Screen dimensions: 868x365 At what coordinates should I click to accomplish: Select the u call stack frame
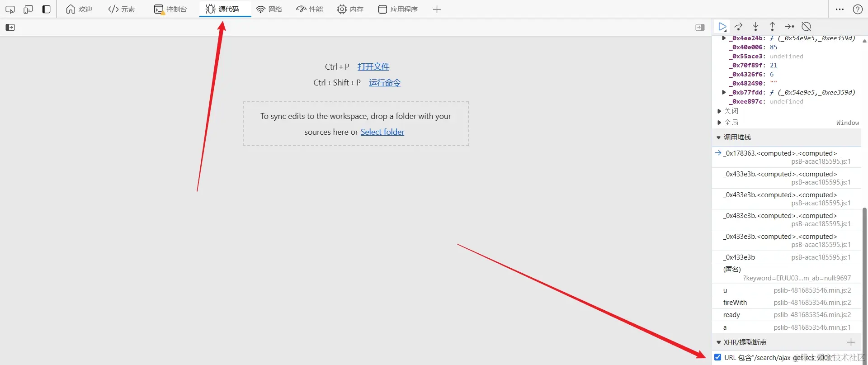point(786,290)
